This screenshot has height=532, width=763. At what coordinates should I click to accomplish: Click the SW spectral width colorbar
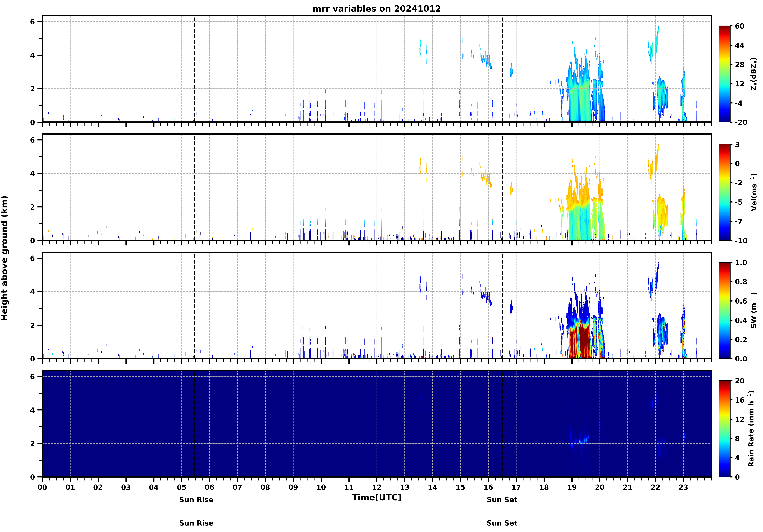(x=724, y=310)
